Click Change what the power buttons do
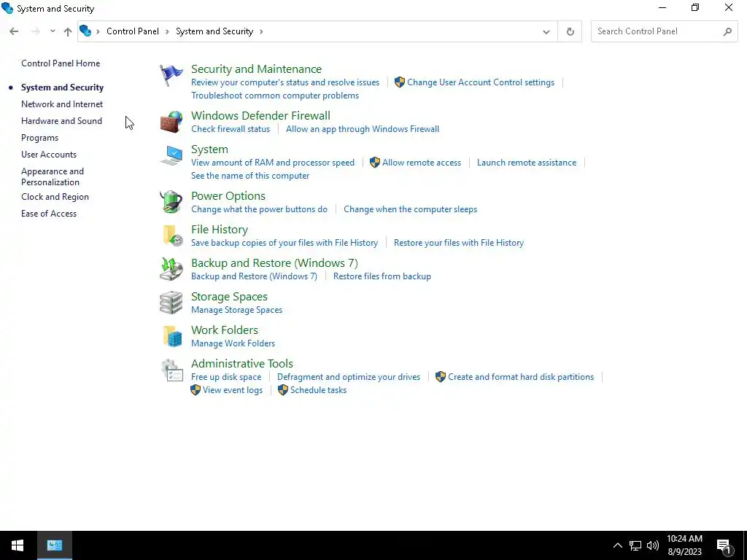The image size is (747, 560). 259,209
